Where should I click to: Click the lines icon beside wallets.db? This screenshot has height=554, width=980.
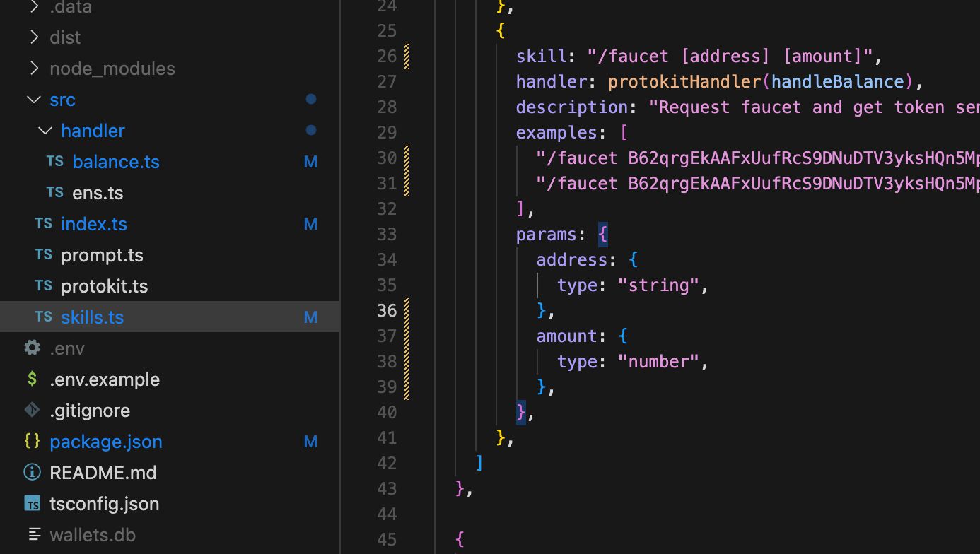point(33,534)
